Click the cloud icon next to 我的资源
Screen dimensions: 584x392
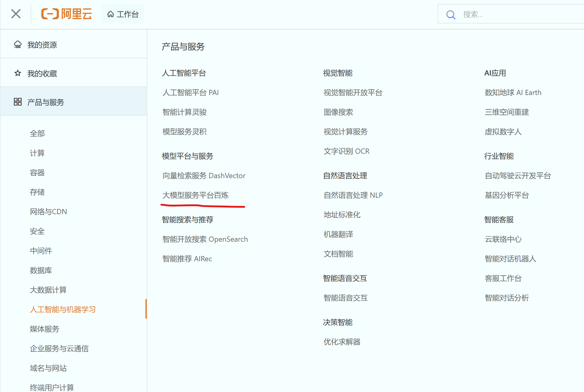[18, 45]
